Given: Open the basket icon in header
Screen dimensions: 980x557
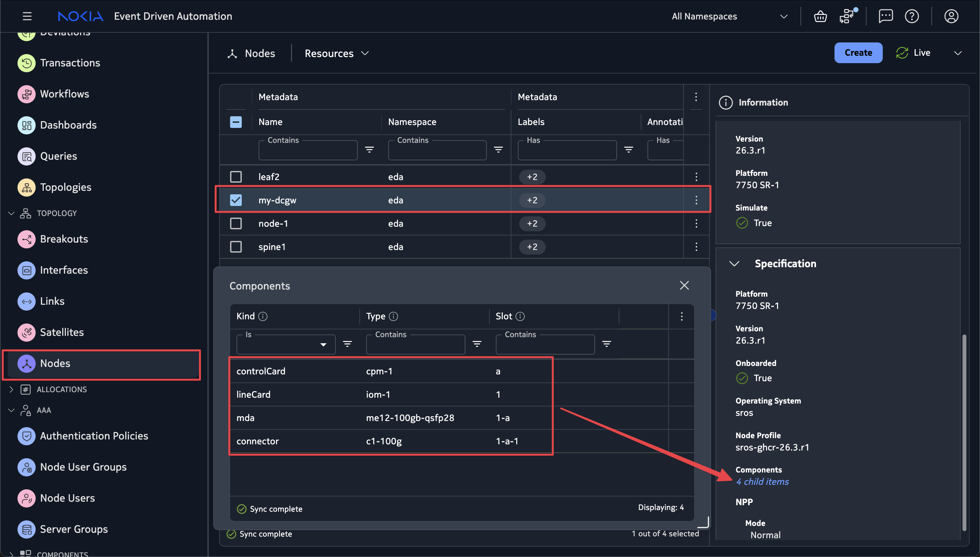Looking at the screenshot, I should (820, 17).
